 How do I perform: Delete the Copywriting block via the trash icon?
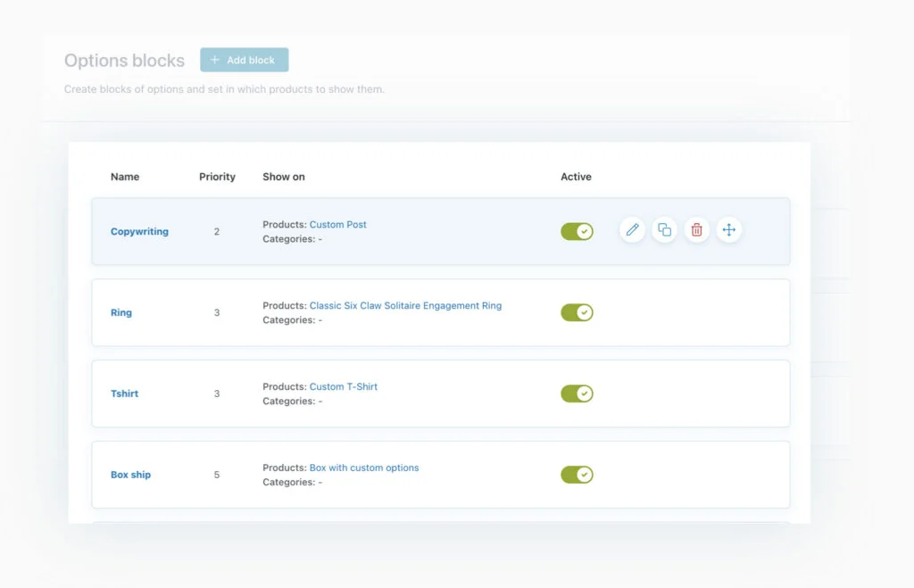click(696, 229)
